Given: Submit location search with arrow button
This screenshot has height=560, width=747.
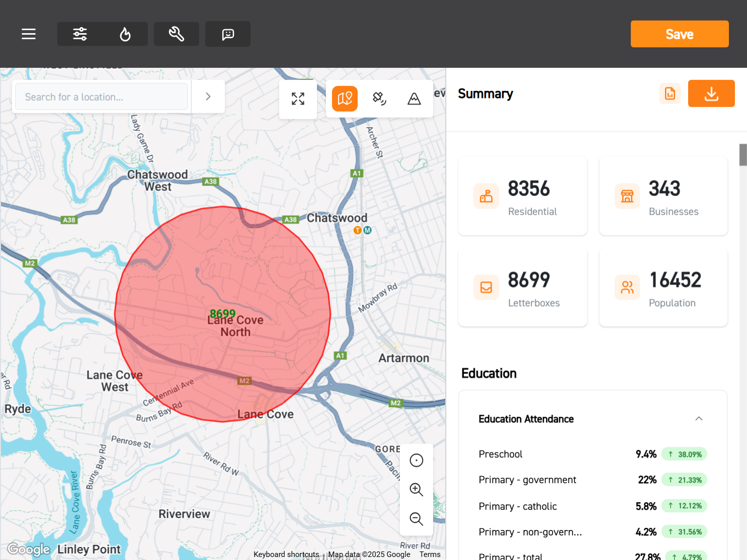Looking at the screenshot, I should click(x=208, y=97).
